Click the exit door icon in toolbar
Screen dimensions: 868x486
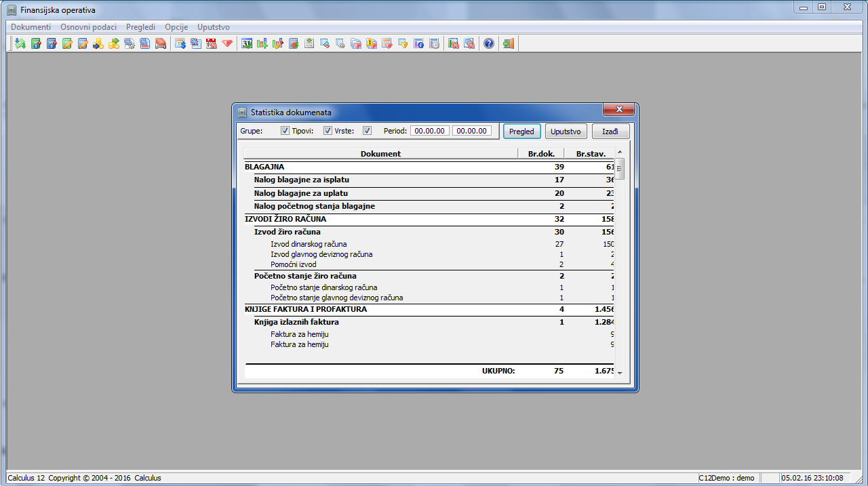tap(509, 43)
